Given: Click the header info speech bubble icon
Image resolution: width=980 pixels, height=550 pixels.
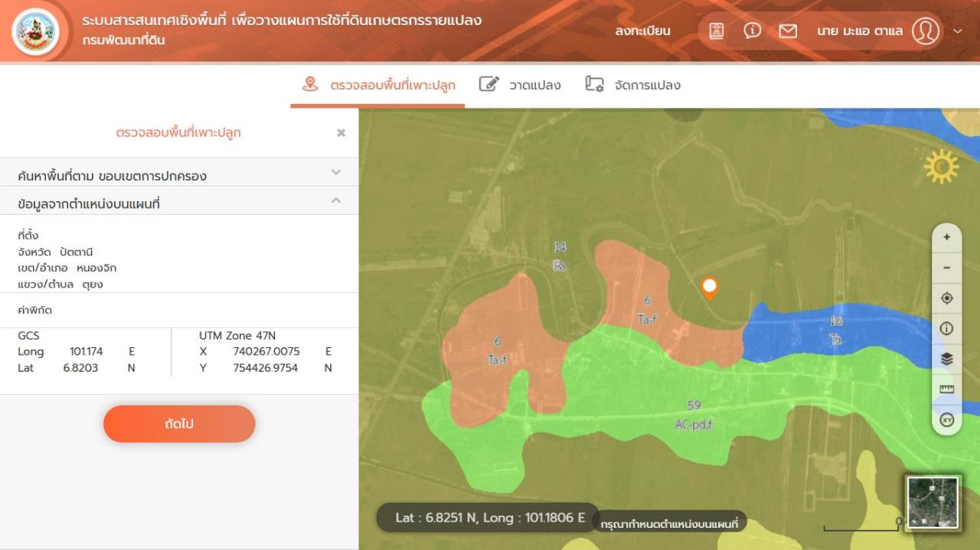Looking at the screenshot, I should click(x=753, y=31).
